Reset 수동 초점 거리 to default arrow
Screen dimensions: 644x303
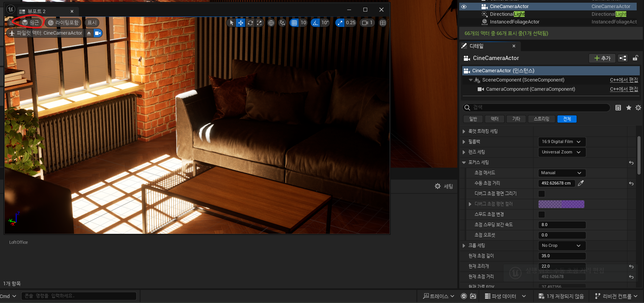tap(631, 183)
